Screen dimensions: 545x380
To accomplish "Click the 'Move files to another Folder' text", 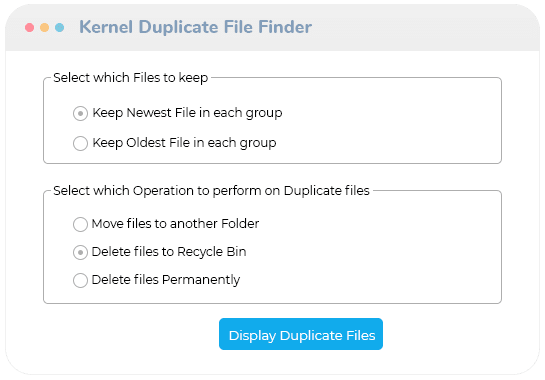I will click(x=175, y=224).
